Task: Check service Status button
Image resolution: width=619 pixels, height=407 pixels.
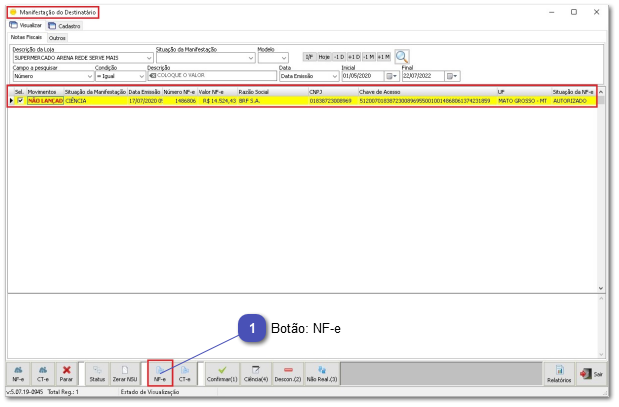Action: click(x=97, y=374)
